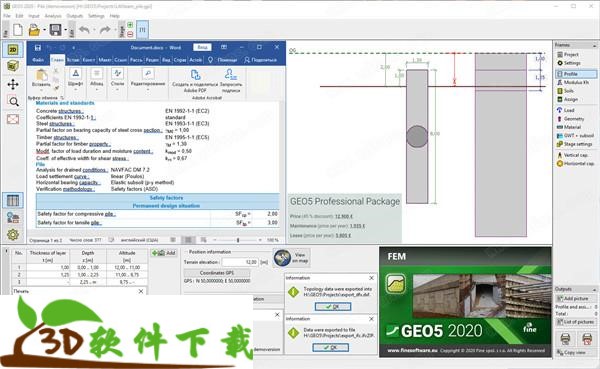The width and height of the screenshot is (600, 369).
Task: Open the Help menu
Action: (x=114, y=16)
